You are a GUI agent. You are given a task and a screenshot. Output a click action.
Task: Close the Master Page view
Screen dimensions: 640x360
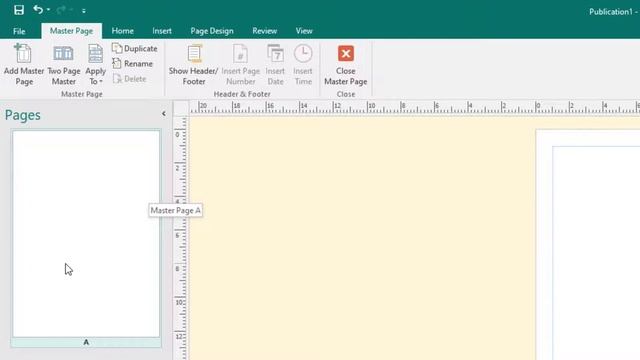346,64
